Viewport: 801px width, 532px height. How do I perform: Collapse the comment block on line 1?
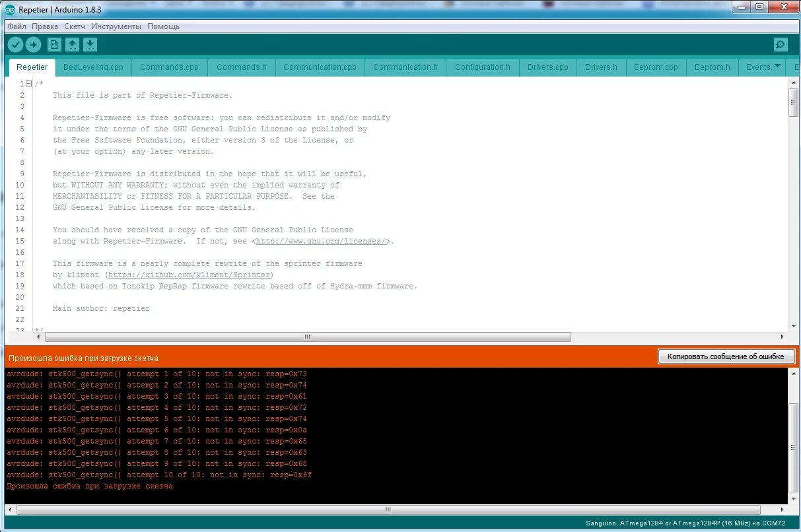[29, 84]
